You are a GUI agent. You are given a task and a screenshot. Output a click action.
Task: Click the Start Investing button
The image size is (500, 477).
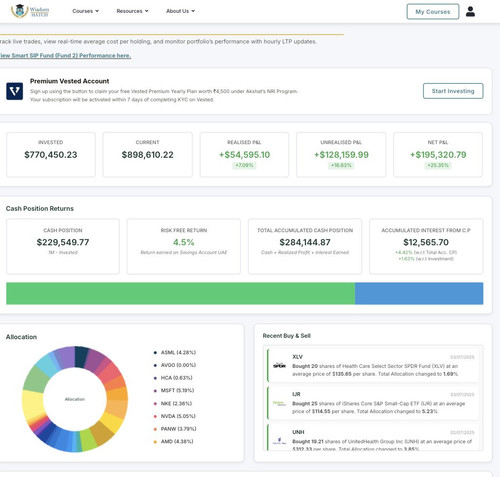(x=453, y=91)
